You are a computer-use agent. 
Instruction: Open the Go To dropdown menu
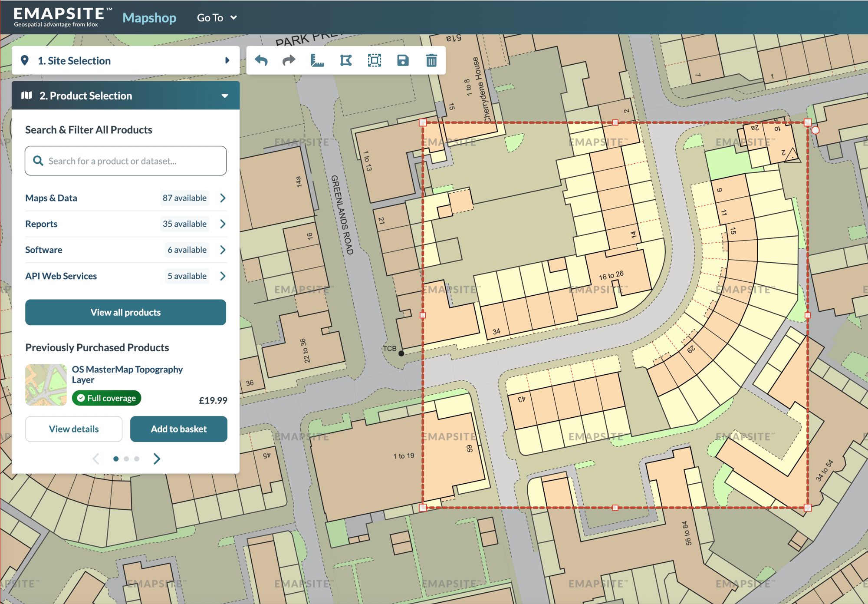click(x=217, y=17)
